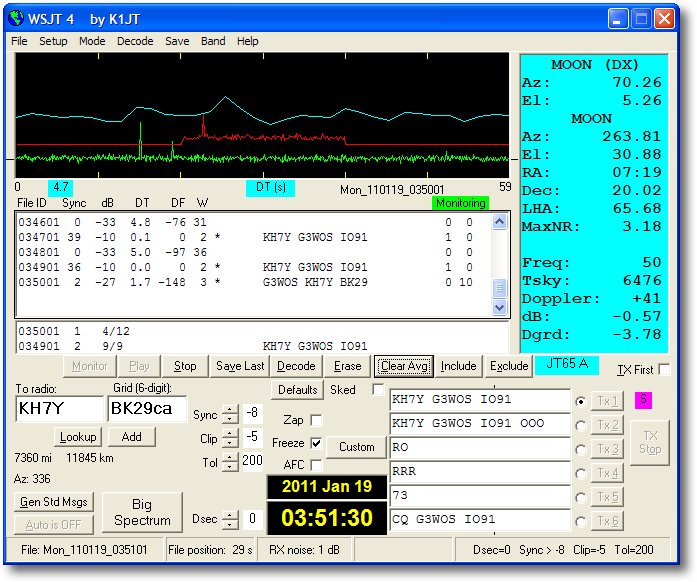Click the Tx6 button
The image size is (697, 582).
point(607,521)
